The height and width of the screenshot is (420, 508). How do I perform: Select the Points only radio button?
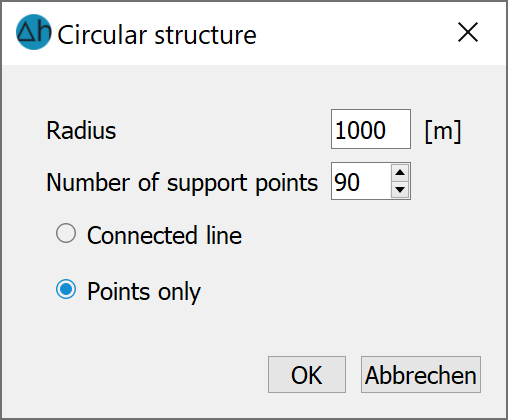click(x=66, y=289)
